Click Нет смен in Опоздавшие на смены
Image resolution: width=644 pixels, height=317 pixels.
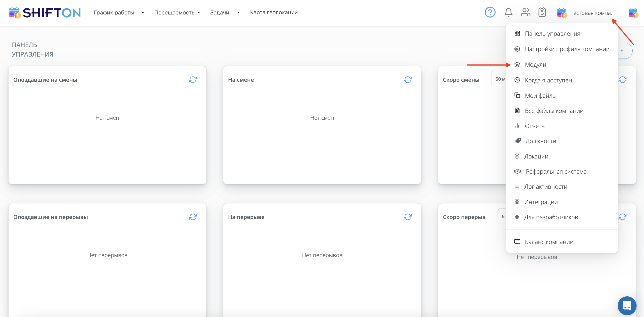click(x=107, y=118)
